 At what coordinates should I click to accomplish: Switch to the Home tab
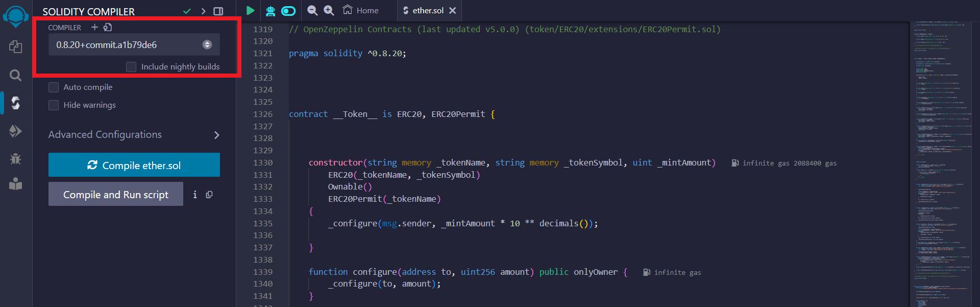click(x=361, y=10)
